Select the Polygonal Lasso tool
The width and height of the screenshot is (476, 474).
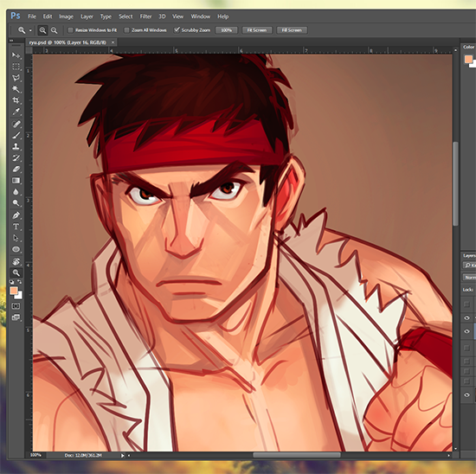(16, 78)
